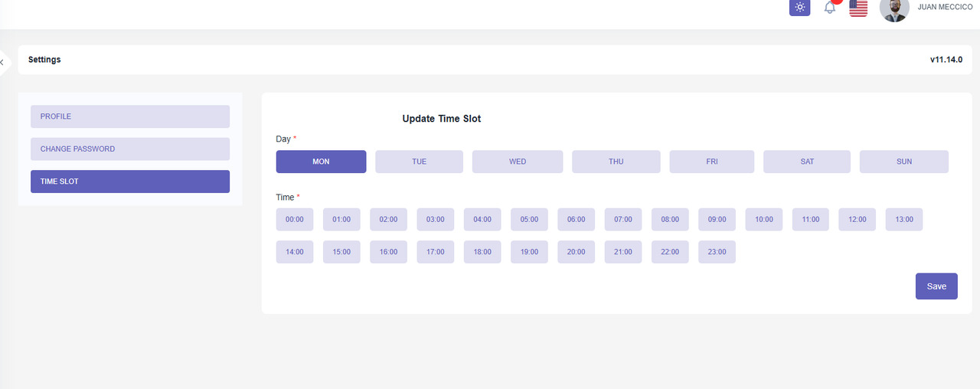Image resolution: width=980 pixels, height=389 pixels.
Task: Toggle the 14:00 time slot
Action: 295,252
